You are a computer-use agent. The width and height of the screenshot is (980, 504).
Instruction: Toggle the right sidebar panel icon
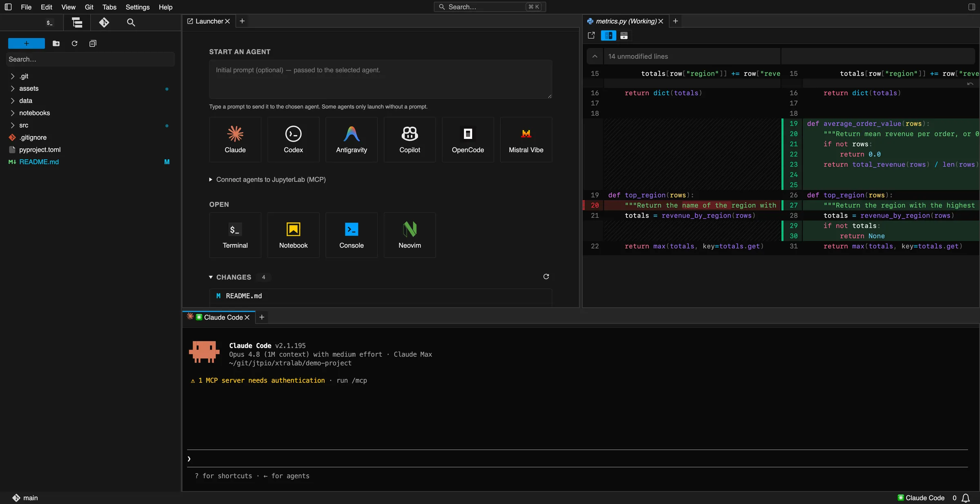tap(971, 7)
